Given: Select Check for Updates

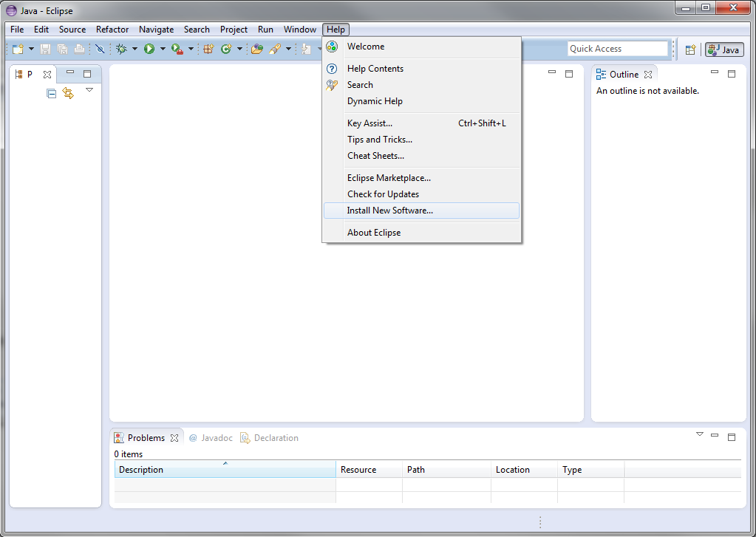Looking at the screenshot, I should (421, 194).
